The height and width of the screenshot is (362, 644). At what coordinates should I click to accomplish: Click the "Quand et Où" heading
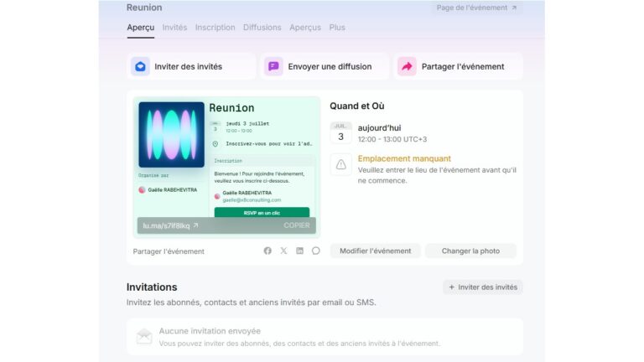(x=357, y=106)
